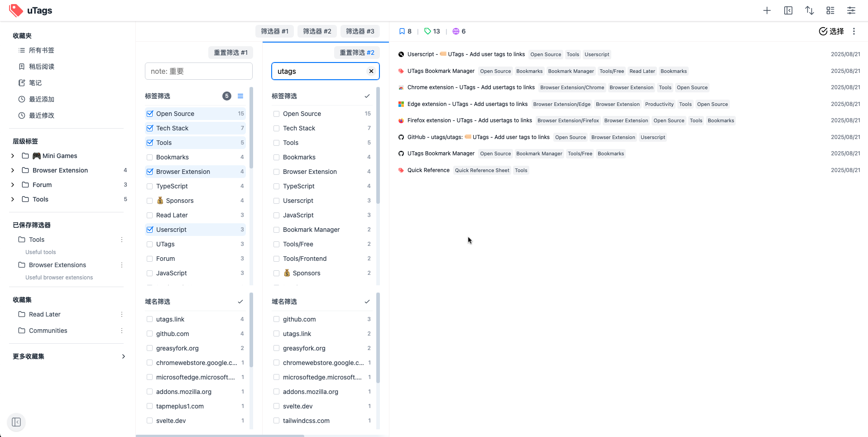The height and width of the screenshot is (437, 868).
Task: Clear the utags search field
Action: pos(371,71)
